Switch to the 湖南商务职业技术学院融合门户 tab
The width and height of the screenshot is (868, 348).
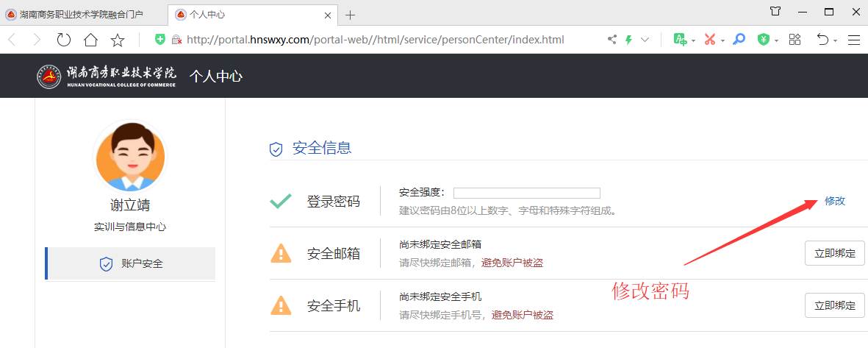(81, 14)
